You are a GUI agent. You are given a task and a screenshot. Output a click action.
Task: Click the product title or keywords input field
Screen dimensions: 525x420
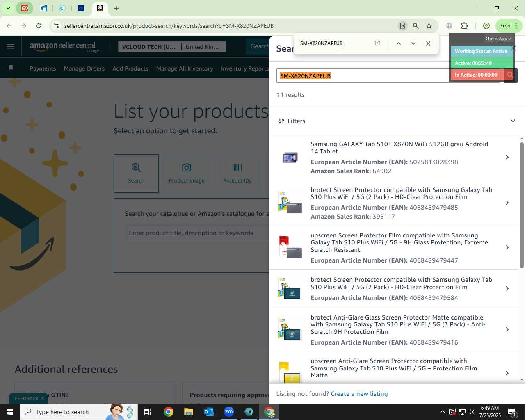(197, 233)
